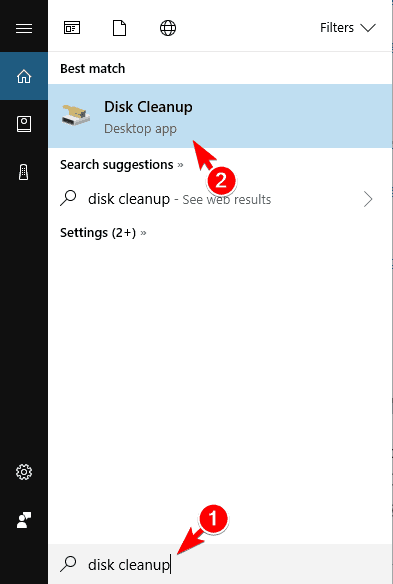Filter results by Web globe icon
Screen dimensions: 393x584
coord(168,28)
